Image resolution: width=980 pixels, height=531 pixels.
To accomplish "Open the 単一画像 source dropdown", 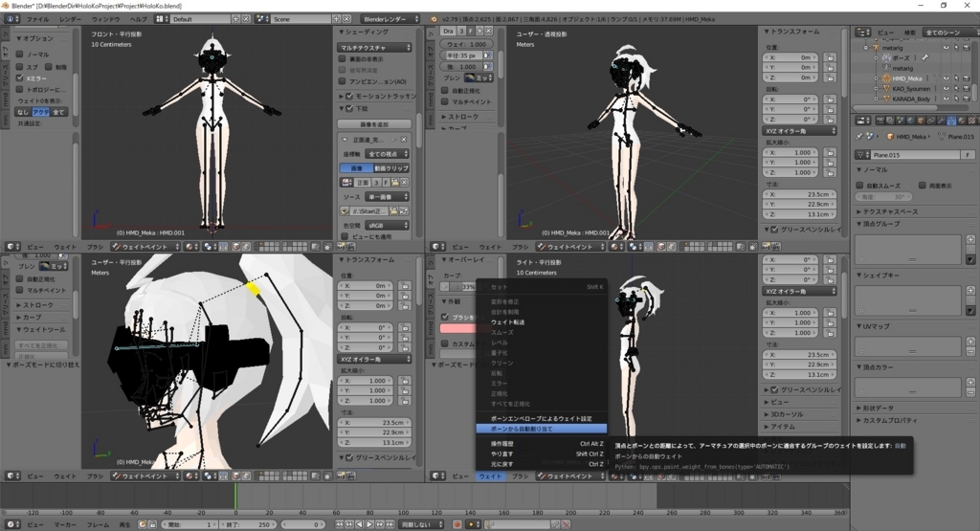I will click(x=387, y=197).
